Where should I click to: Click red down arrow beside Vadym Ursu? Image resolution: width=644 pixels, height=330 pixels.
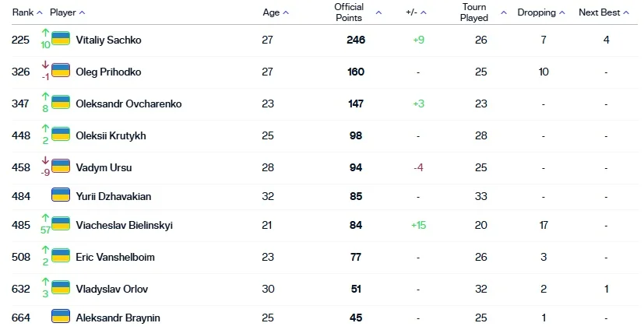click(45, 162)
